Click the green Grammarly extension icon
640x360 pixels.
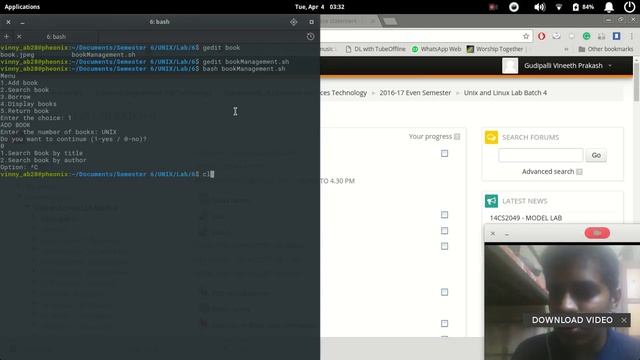[x=587, y=36]
